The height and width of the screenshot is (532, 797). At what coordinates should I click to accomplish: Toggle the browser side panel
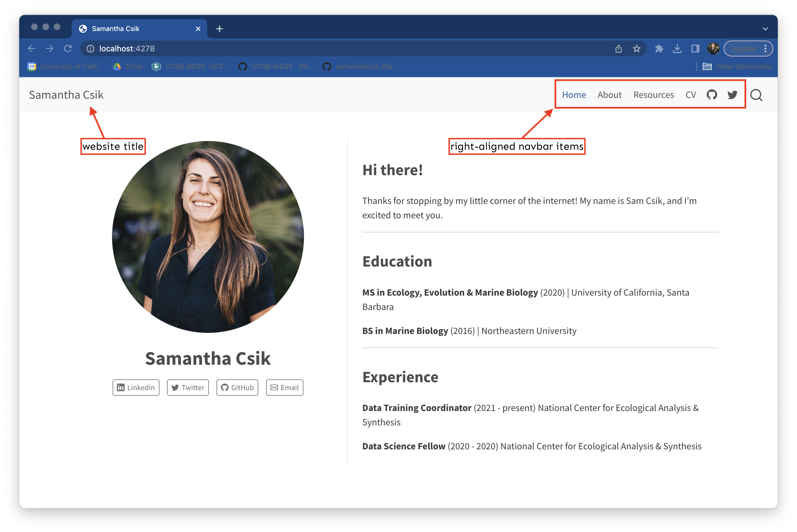(695, 49)
